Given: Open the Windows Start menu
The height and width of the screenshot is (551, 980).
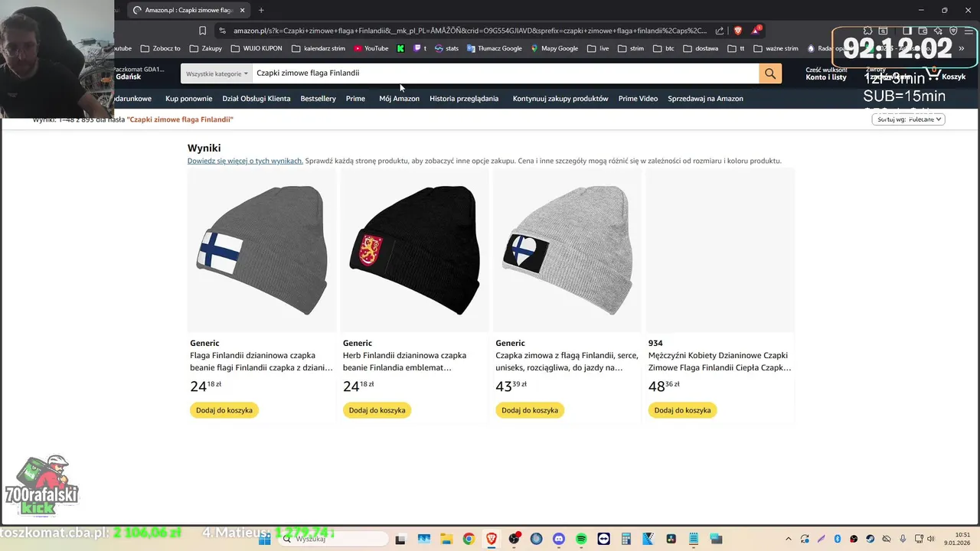Looking at the screenshot, I should [x=265, y=539].
